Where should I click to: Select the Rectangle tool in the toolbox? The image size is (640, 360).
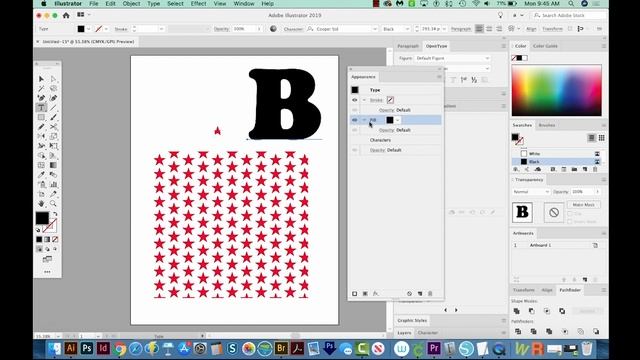tap(41, 118)
